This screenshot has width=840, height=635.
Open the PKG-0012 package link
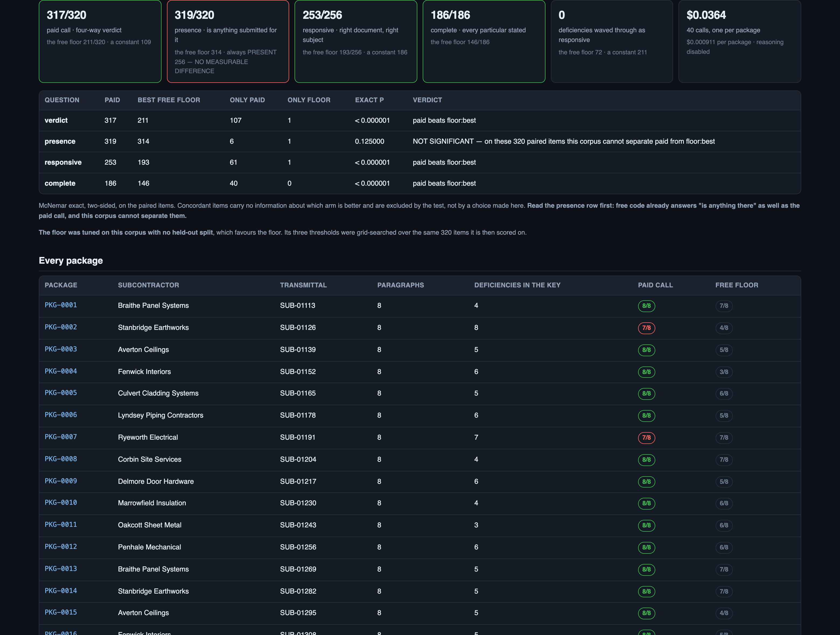click(61, 546)
